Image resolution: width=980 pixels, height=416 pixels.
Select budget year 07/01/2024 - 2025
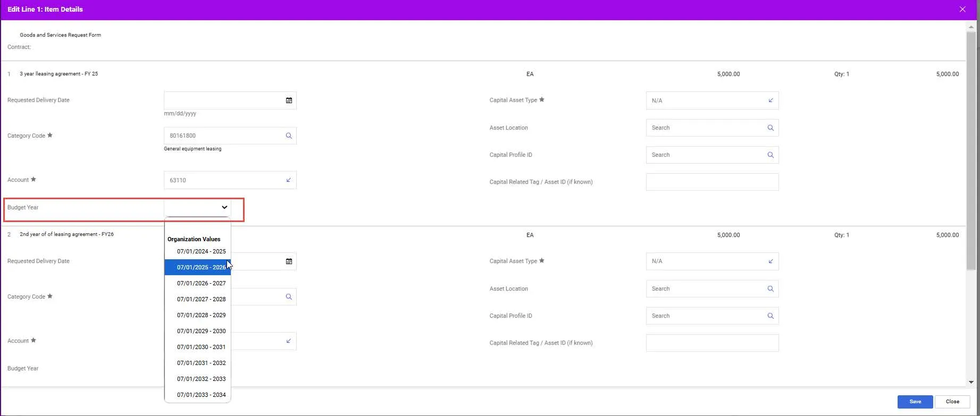coord(198,251)
